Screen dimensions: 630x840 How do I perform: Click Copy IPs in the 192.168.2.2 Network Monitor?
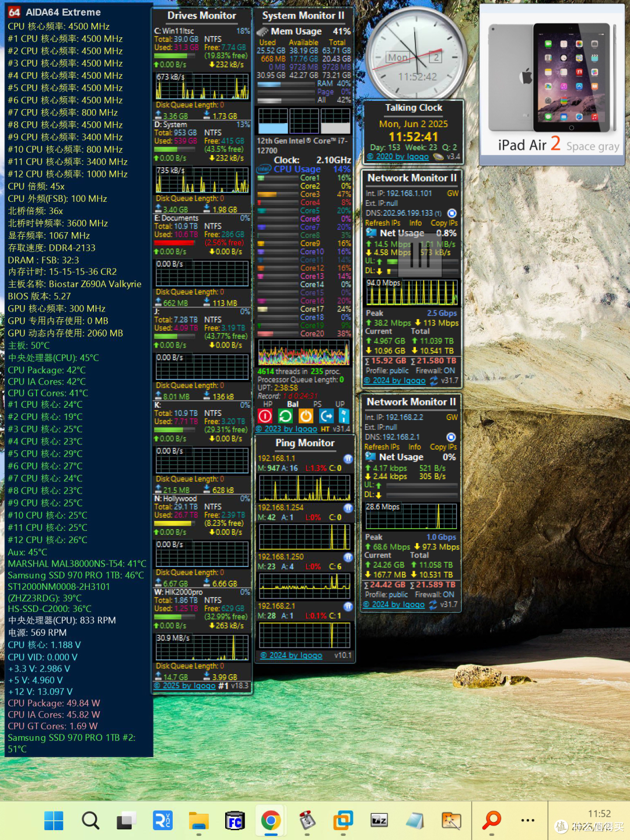pyautogui.click(x=443, y=447)
